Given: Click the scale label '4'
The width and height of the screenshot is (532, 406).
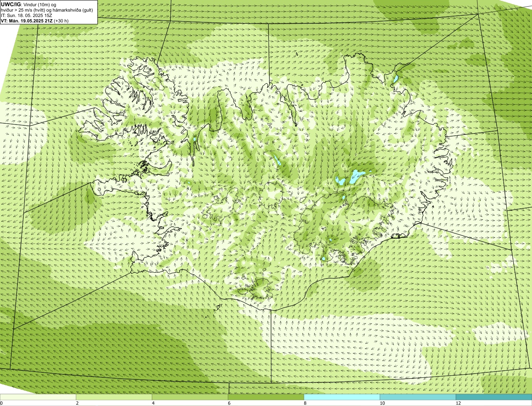Looking at the screenshot, I should point(153,403).
